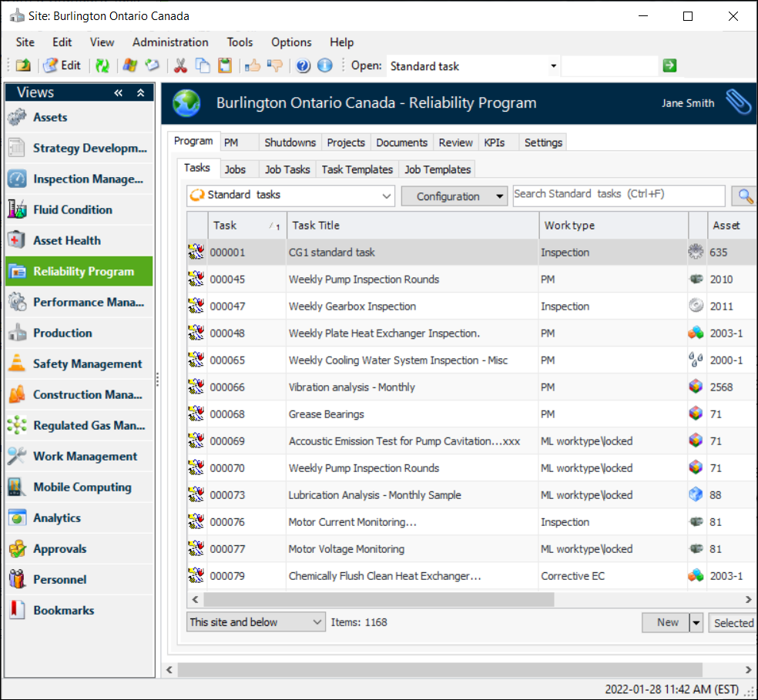
Task: Click the scissors cut icon
Action: click(180, 66)
